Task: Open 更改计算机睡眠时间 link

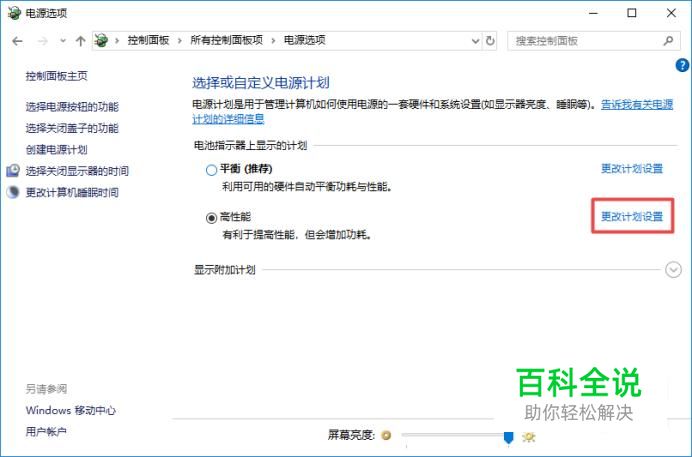Action: point(72,192)
